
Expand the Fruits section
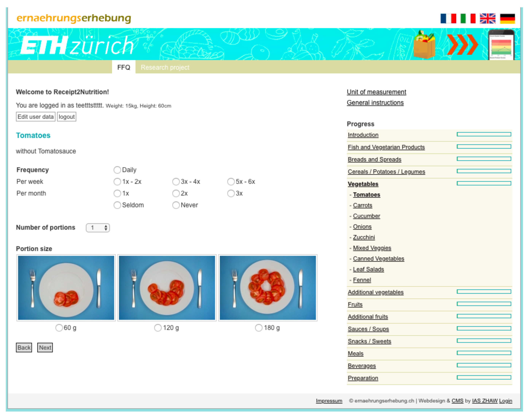pos(355,304)
